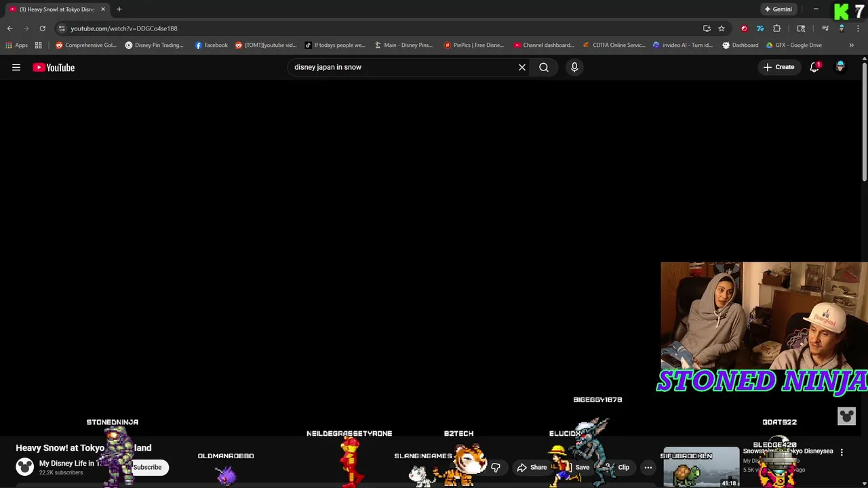
Task: Open the Facebook bookmark
Action: click(212, 45)
